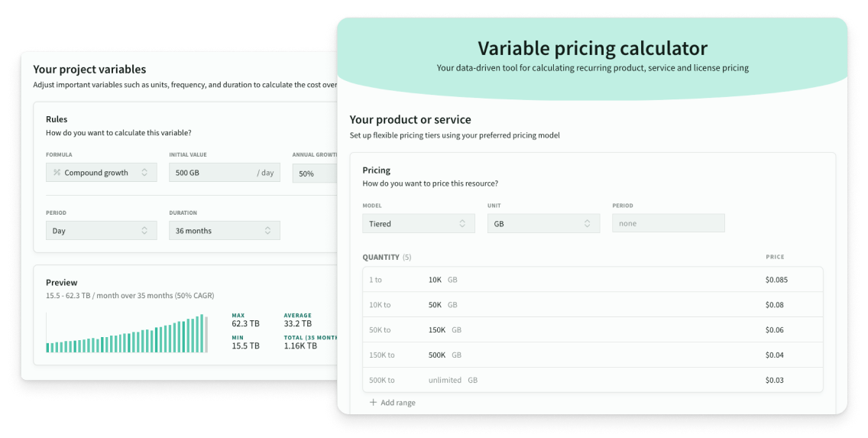
Task: Click the disabled period field showing none
Action: 668,223
